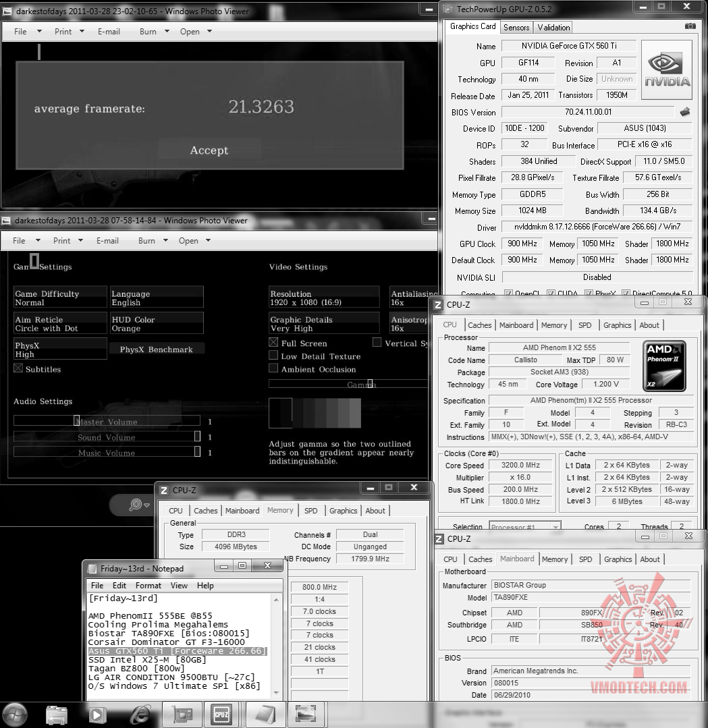Click the title icon of the settings Photo Viewer window
This screenshot has height=728, width=708.
(6, 221)
